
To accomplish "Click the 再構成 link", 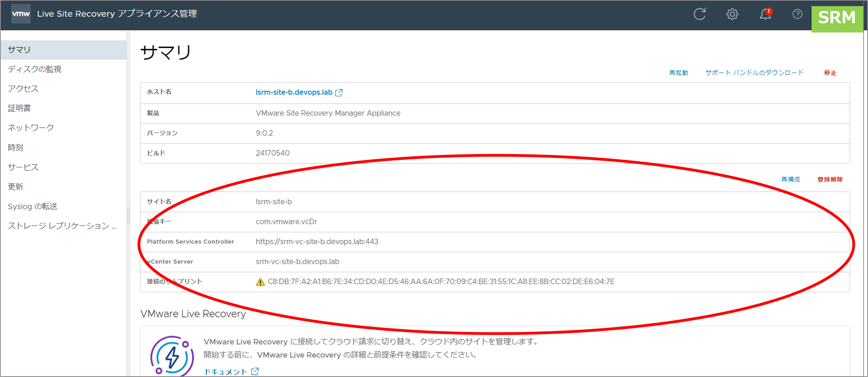I will (790, 179).
